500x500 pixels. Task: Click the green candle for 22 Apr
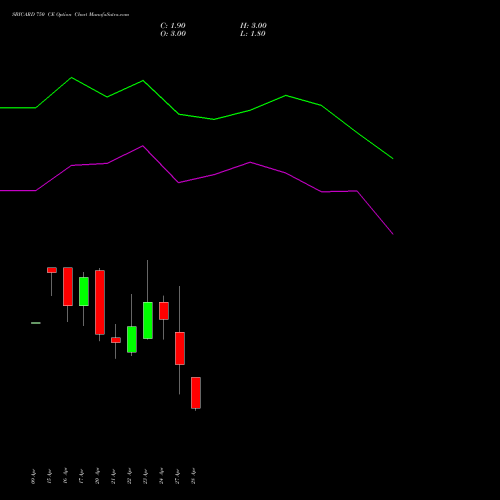pos(132,339)
